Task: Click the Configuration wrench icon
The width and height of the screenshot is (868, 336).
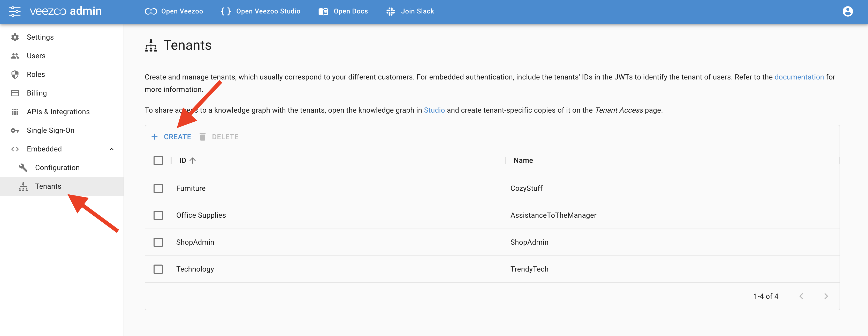Action: (23, 168)
